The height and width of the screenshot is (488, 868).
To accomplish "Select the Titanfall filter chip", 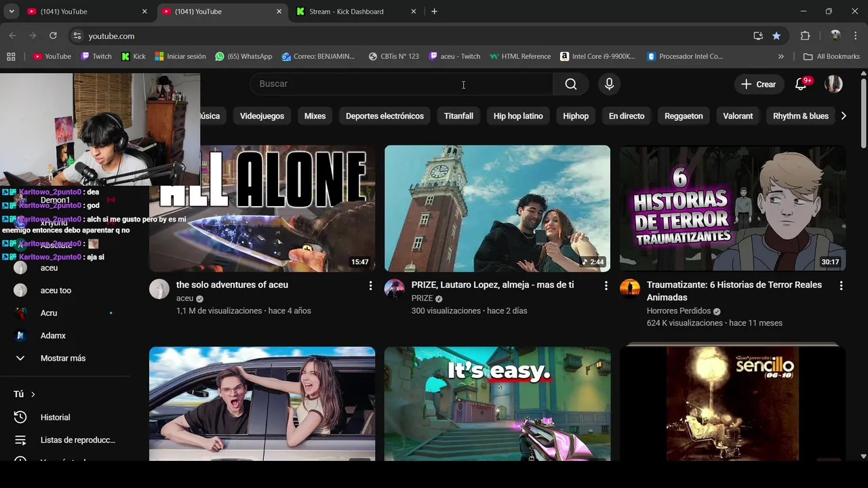I will tap(458, 116).
